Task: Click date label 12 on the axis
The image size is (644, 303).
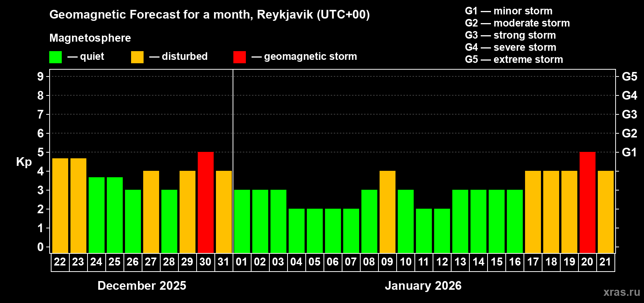Action: pyautogui.click(x=442, y=262)
